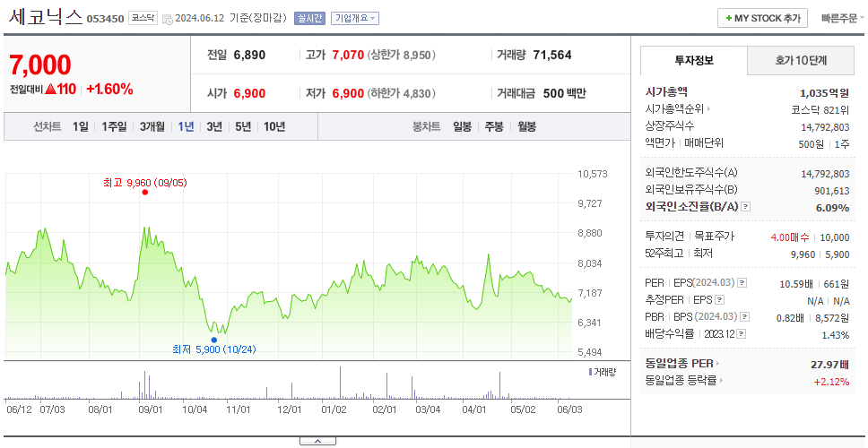
Task: Click the 10.59배 PER value
Action: point(796,284)
